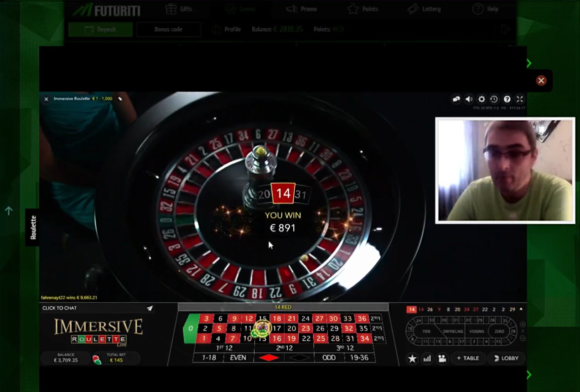Place bet on green 0
The width and height of the screenshot is (580, 392).
click(x=190, y=328)
